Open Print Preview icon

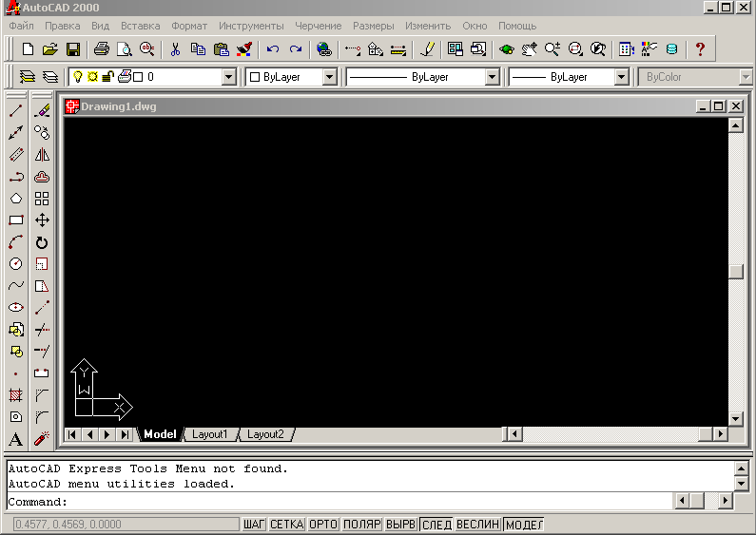(125, 49)
